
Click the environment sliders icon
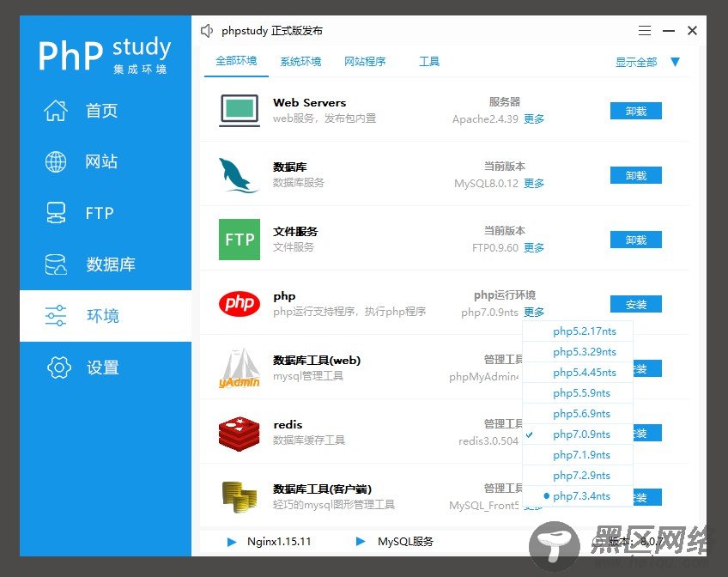point(56,316)
